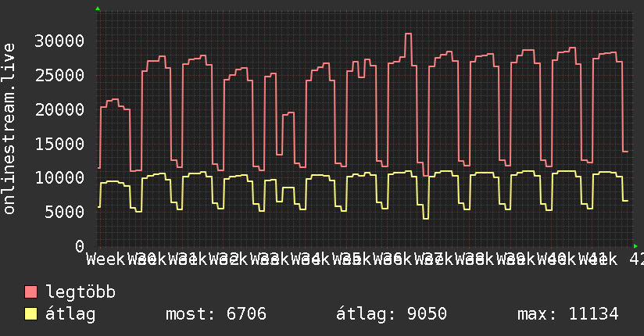The width and height of the screenshot is (644, 336).
Task: Click the 'most: 6706' value
Action: [x=216, y=314]
